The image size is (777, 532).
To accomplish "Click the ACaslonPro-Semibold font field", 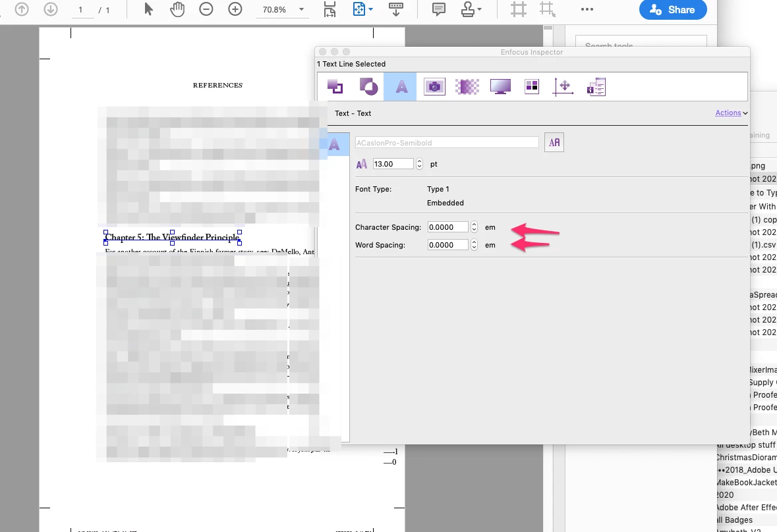I will click(x=446, y=142).
